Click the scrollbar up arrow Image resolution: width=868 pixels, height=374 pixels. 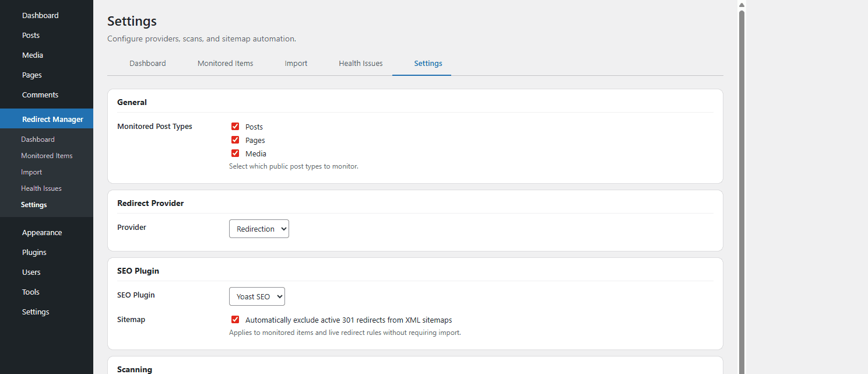pyautogui.click(x=742, y=5)
